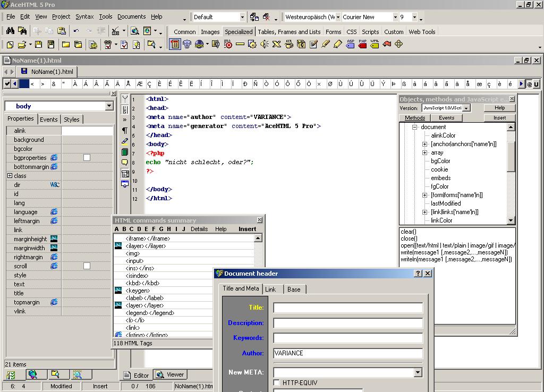Click the paragraph mark icon beside editor

pos(125,130)
